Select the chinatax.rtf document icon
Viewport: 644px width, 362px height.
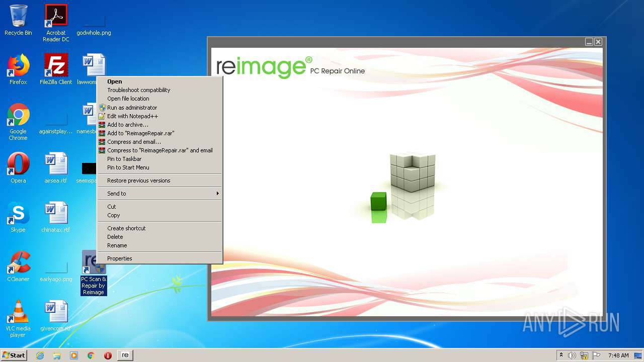[56, 217]
